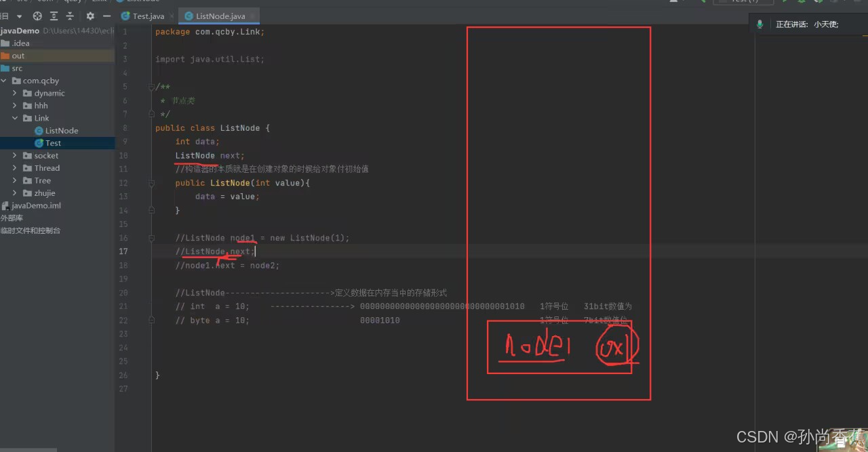Click the Expand All icon in the project toolbar
The width and height of the screenshot is (868, 452).
(x=54, y=16)
